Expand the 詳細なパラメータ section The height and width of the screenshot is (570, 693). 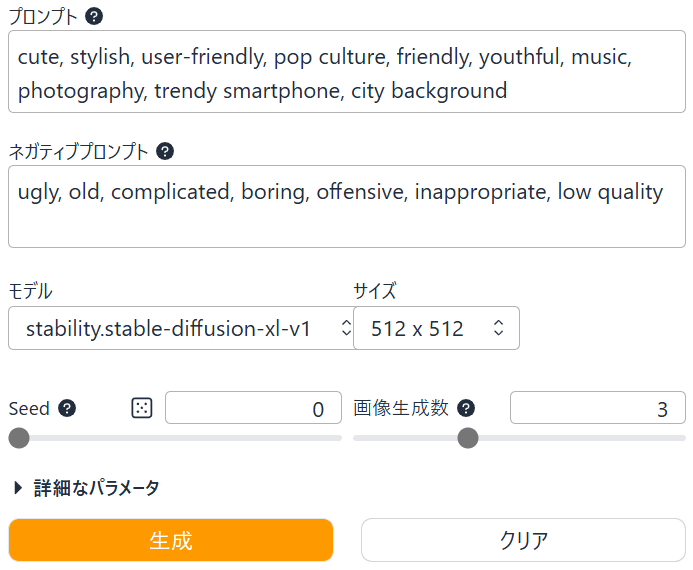point(96,488)
